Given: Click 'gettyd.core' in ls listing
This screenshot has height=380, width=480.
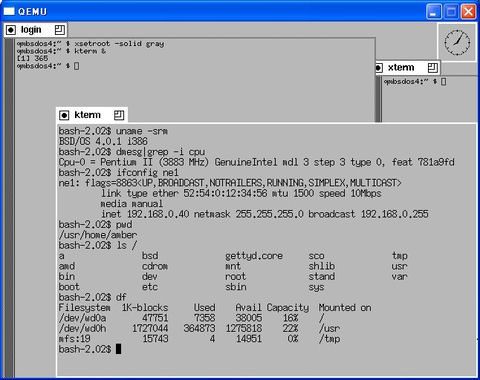Looking at the screenshot, I should click(254, 256).
